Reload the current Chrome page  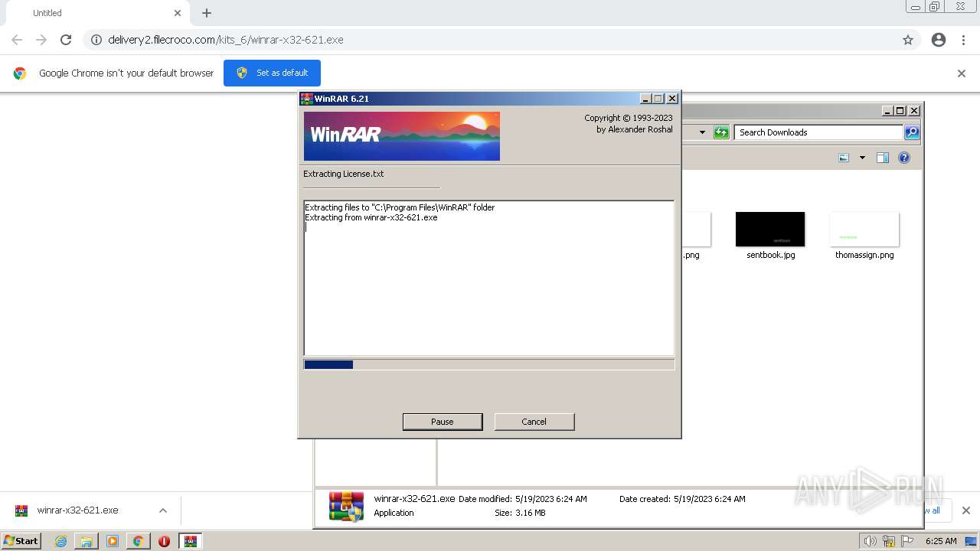(66, 40)
